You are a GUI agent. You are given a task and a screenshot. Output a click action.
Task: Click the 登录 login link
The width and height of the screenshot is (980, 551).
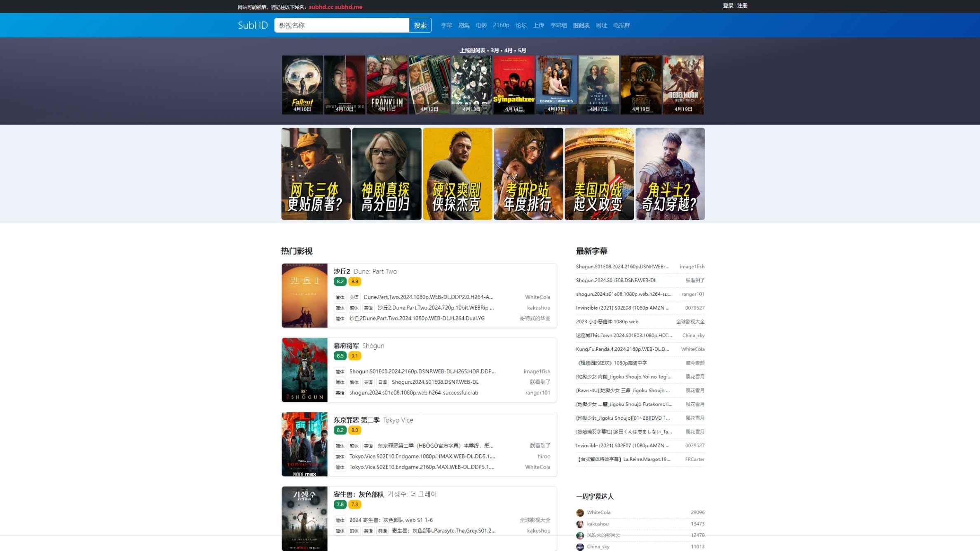tap(728, 5)
